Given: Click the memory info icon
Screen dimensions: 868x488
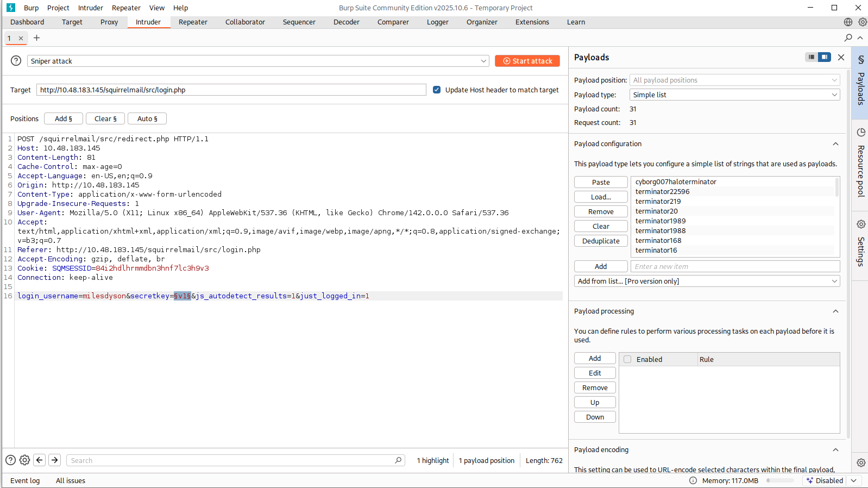Looking at the screenshot, I should [x=693, y=480].
